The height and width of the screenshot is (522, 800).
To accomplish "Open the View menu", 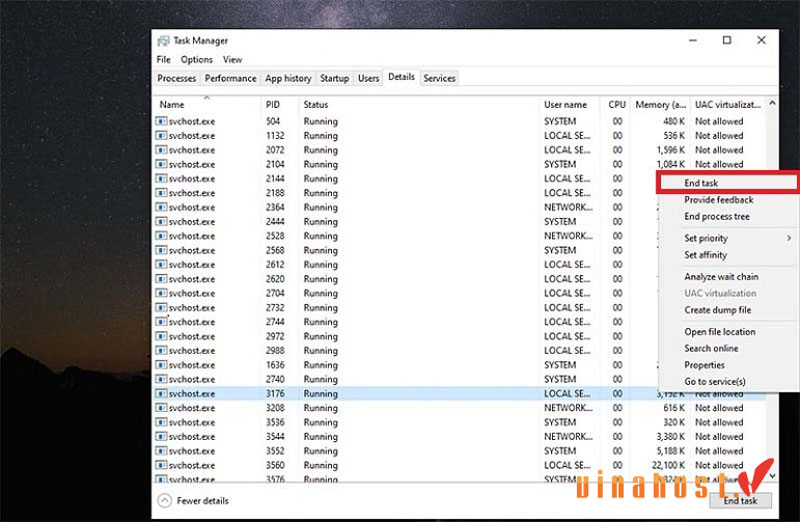I will (x=232, y=60).
